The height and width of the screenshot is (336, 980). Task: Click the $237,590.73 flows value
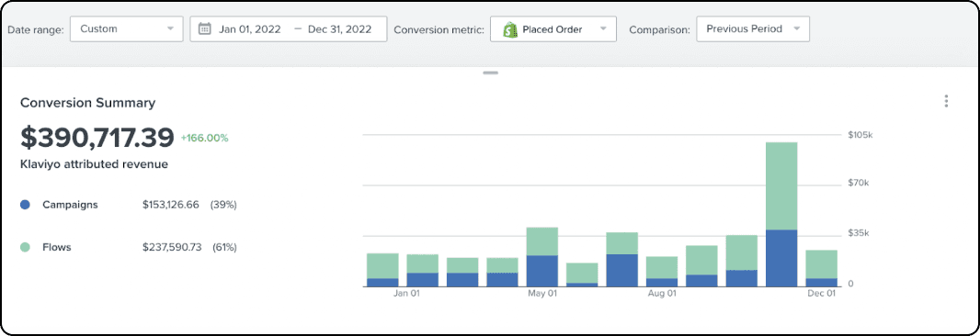pos(172,247)
